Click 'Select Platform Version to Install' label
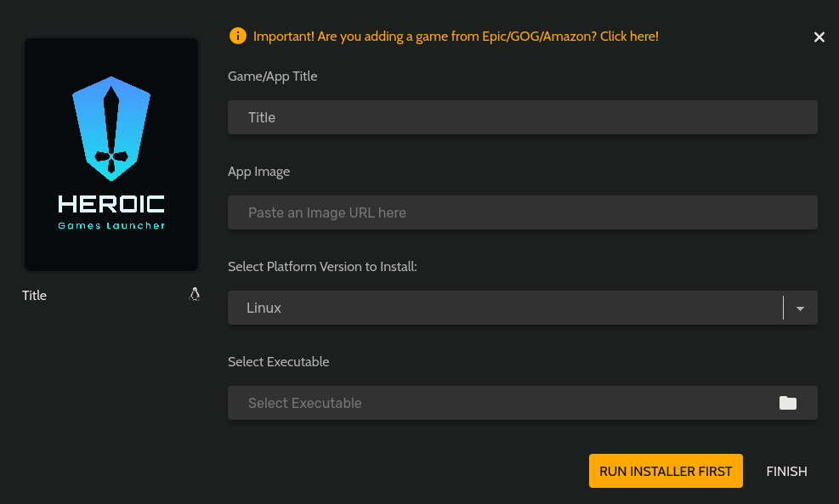 click(322, 267)
